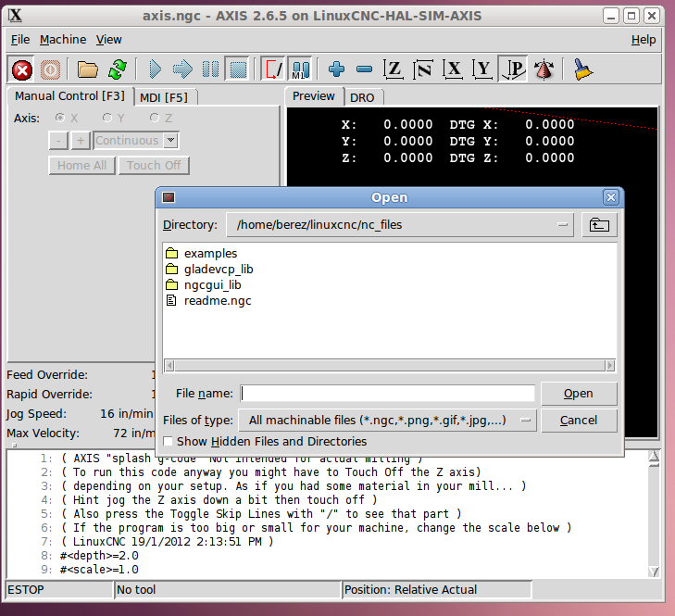The height and width of the screenshot is (616, 675).
Task: Click the zoom in plus icon
Action: point(336,69)
